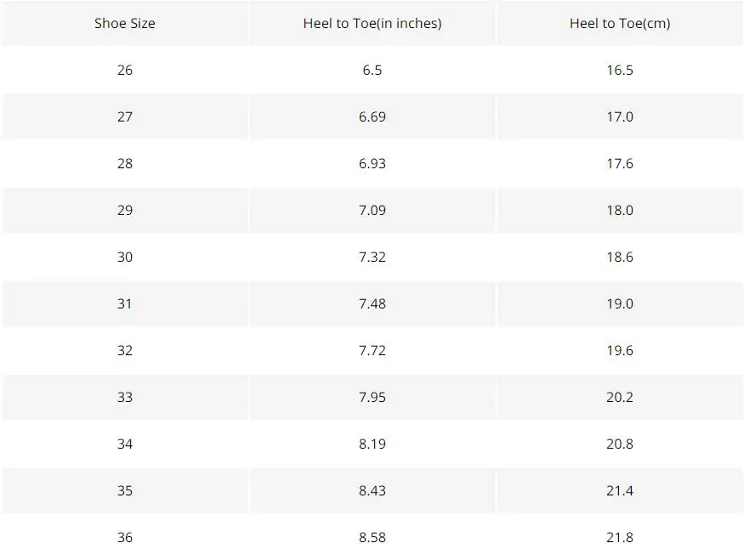Select the 21.4 cm cell
Viewport: 744px width, 560px height.
620,490
